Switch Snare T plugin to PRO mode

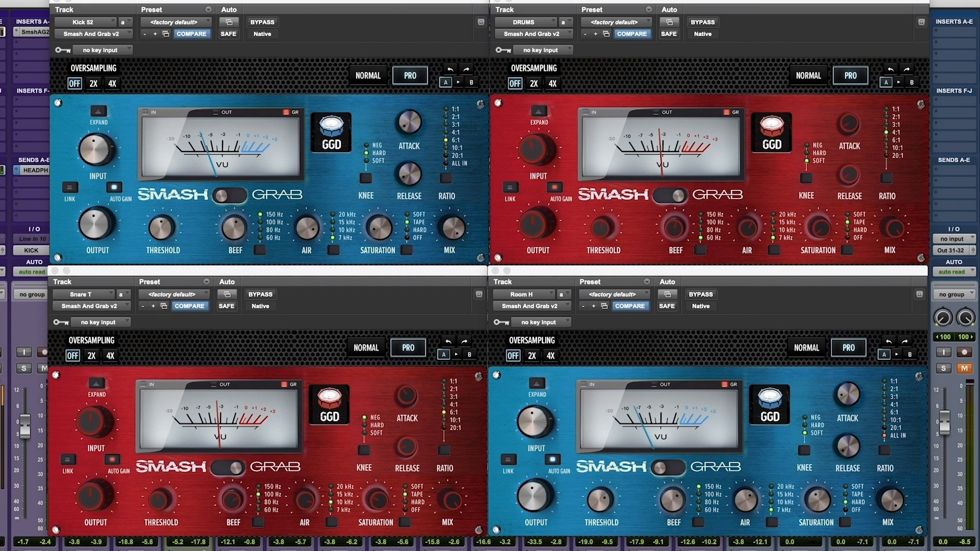pyautogui.click(x=408, y=347)
